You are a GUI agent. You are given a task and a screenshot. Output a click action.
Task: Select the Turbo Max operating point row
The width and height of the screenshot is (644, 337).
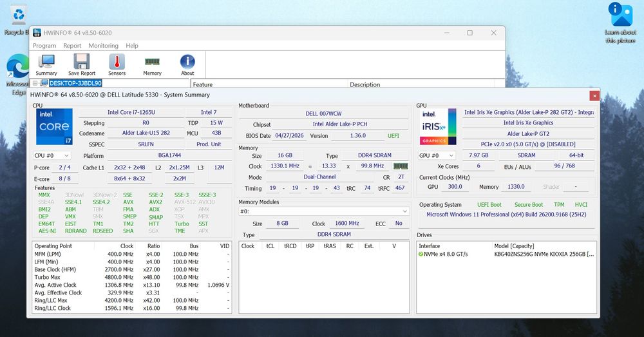(132, 278)
